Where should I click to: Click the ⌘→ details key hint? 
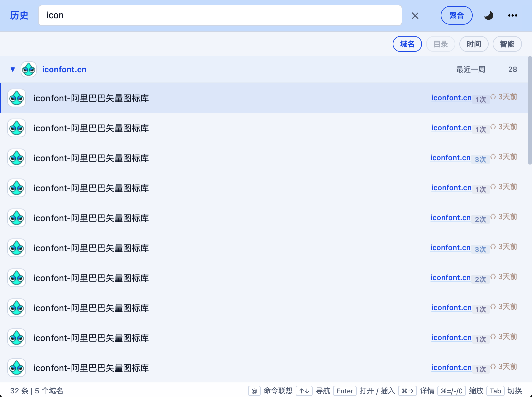click(407, 391)
